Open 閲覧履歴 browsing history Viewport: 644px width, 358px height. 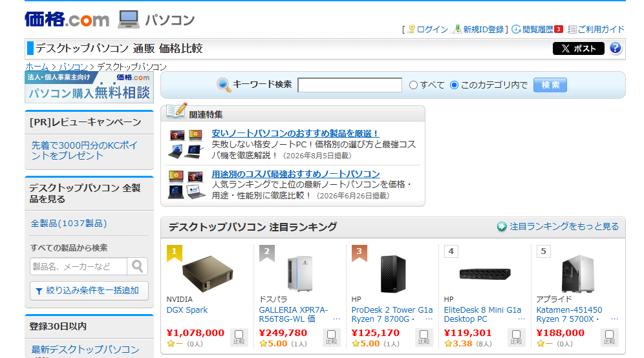[537, 29]
